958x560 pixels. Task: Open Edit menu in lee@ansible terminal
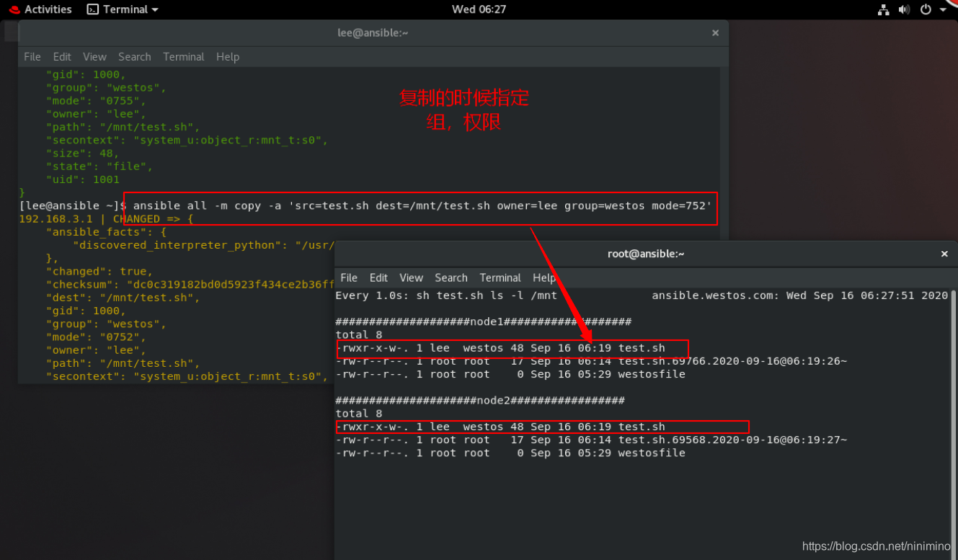[x=62, y=56]
